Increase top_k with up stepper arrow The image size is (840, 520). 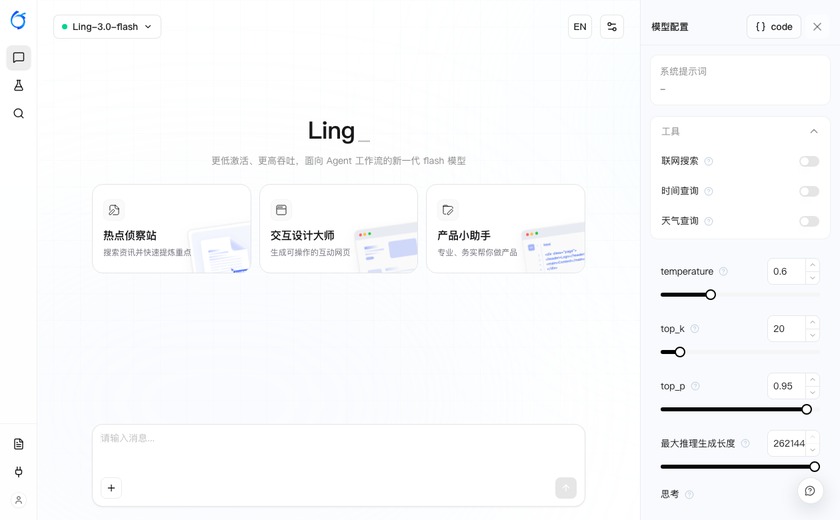[813, 322]
